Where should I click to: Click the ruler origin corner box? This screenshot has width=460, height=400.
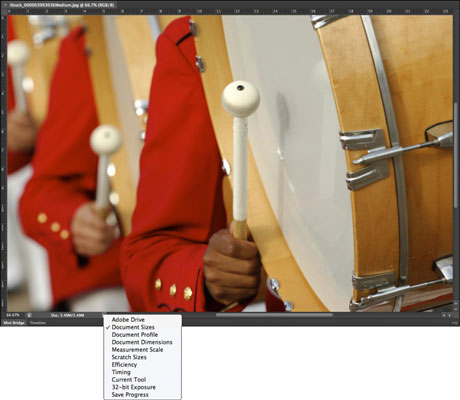tap(4, 12)
